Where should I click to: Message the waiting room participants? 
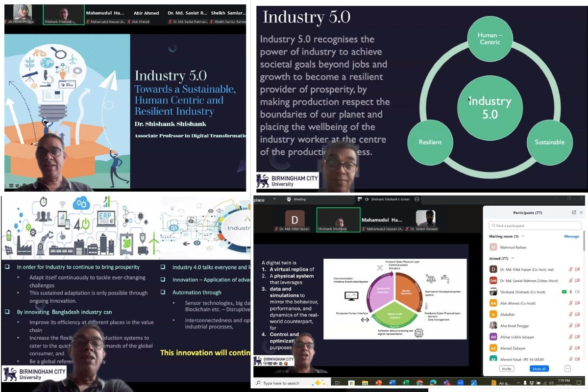[x=571, y=236]
